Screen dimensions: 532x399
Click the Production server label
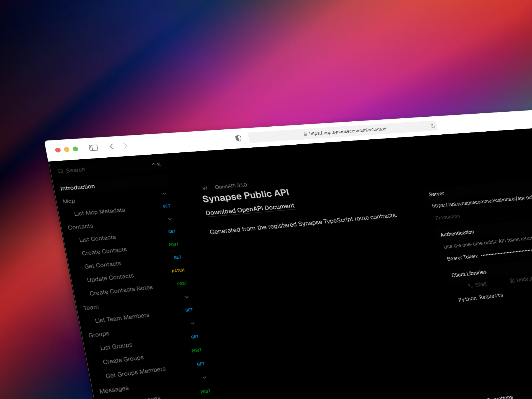click(x=447, y=217)
